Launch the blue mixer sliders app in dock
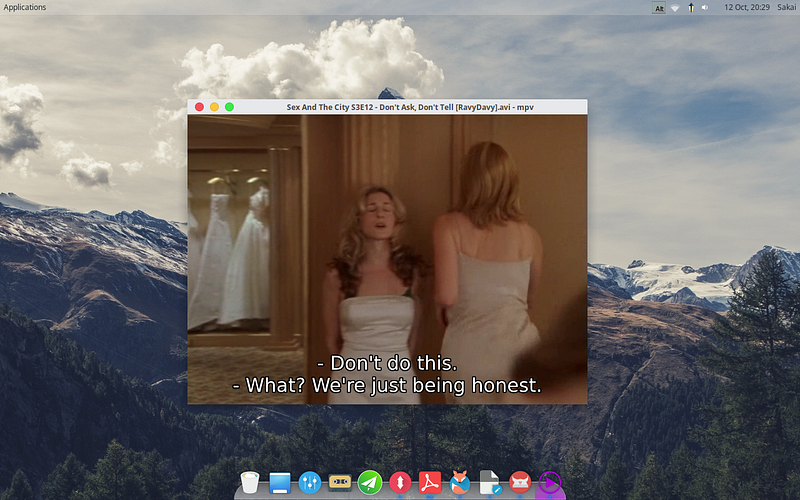 [310, 482]
